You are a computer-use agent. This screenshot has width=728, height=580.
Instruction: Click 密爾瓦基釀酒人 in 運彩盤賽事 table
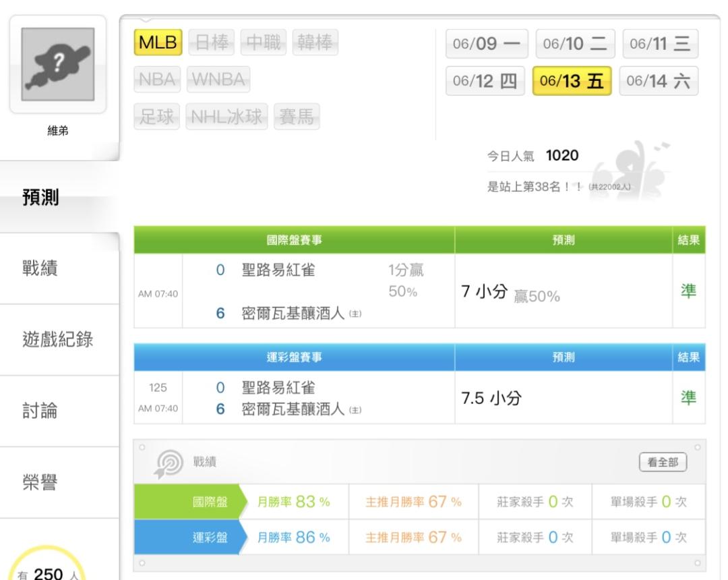(293, 409)
